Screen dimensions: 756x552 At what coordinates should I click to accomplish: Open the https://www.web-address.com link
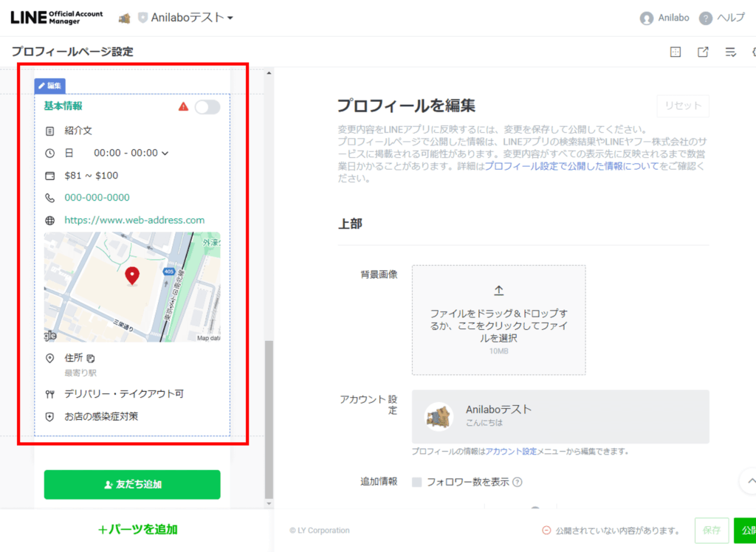[x=134, y=220]
